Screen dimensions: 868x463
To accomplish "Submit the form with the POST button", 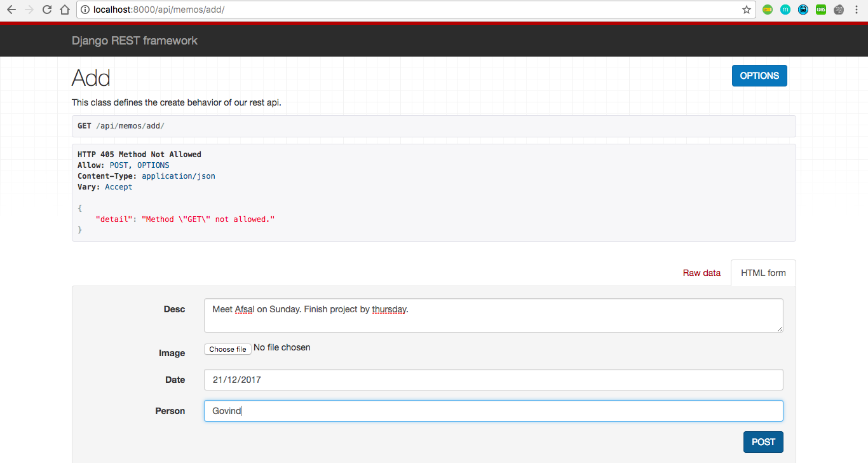I will [x=763, y=442].
